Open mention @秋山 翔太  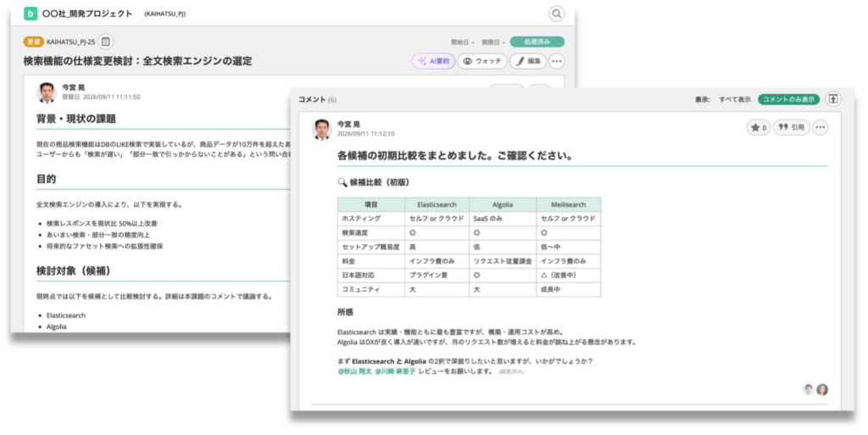355,371
